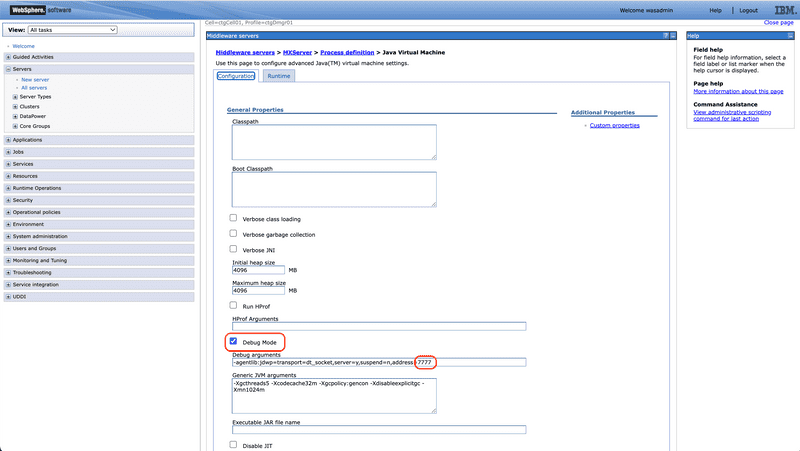Switch to the Configuration tab
800x451 pixels.
pyautogui.click(x=236, y=76)
